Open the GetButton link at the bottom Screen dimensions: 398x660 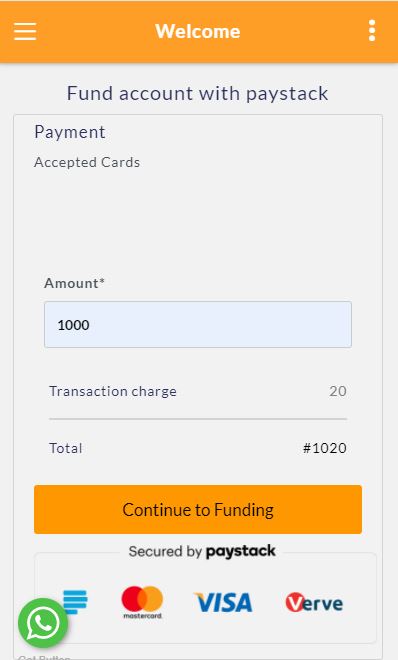(44, 657)
